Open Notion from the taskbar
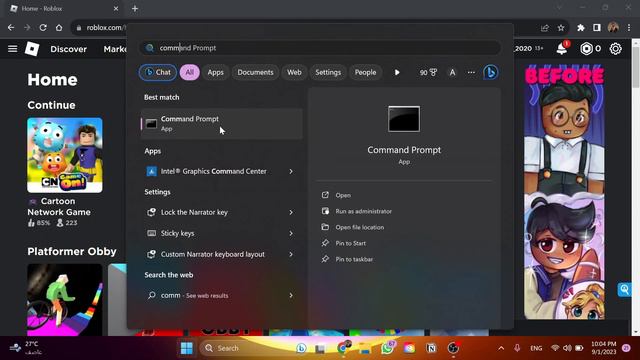Screen dimensions: 640x360 click(x=431, y=348)
